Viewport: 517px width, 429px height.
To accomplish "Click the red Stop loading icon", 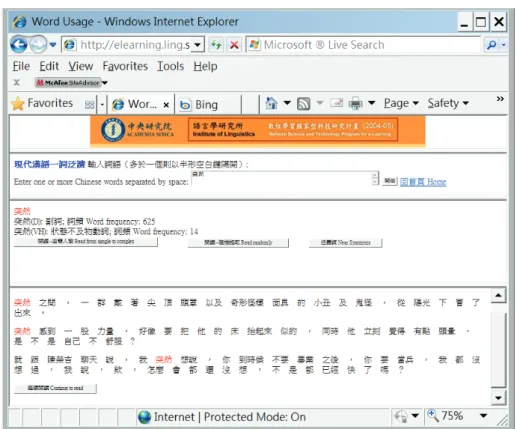I will (x=234, y=44).
